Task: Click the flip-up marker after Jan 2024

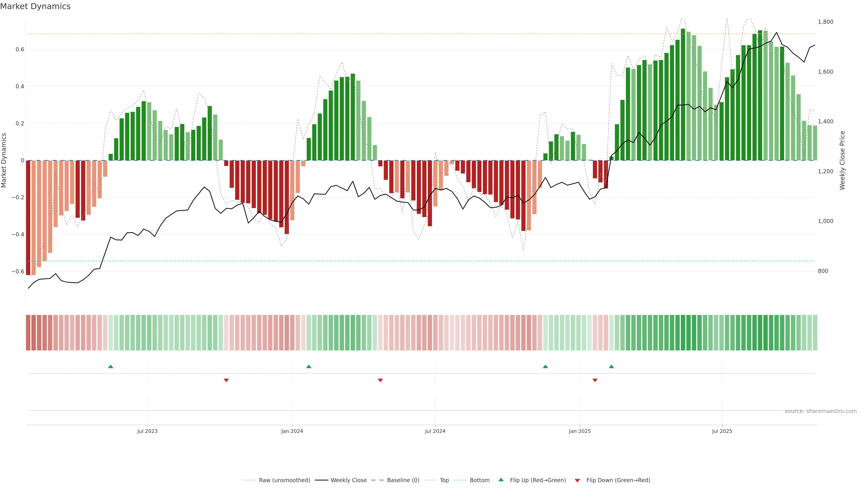Action: pos(309,366)
